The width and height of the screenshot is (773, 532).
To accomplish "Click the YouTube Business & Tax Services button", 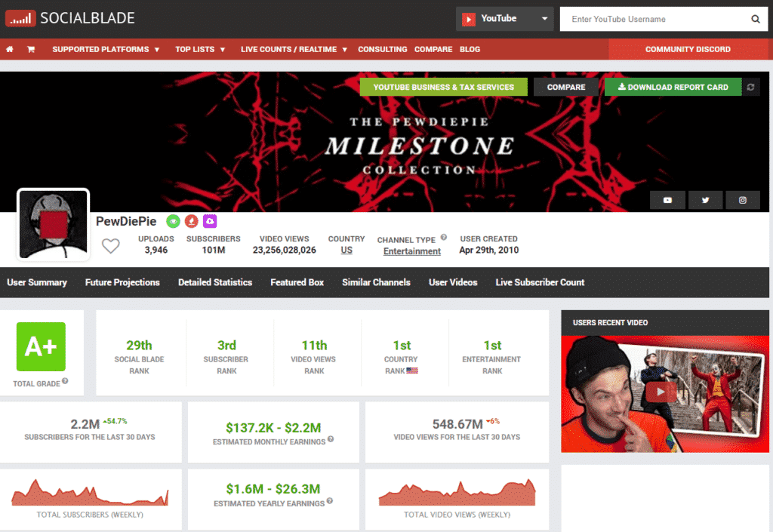I will tap(443, 88).
